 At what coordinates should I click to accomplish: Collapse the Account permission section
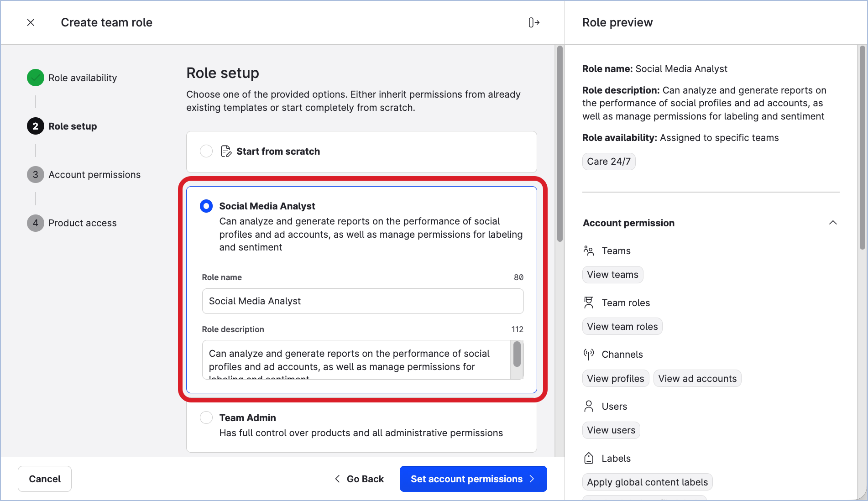point(832,223)
